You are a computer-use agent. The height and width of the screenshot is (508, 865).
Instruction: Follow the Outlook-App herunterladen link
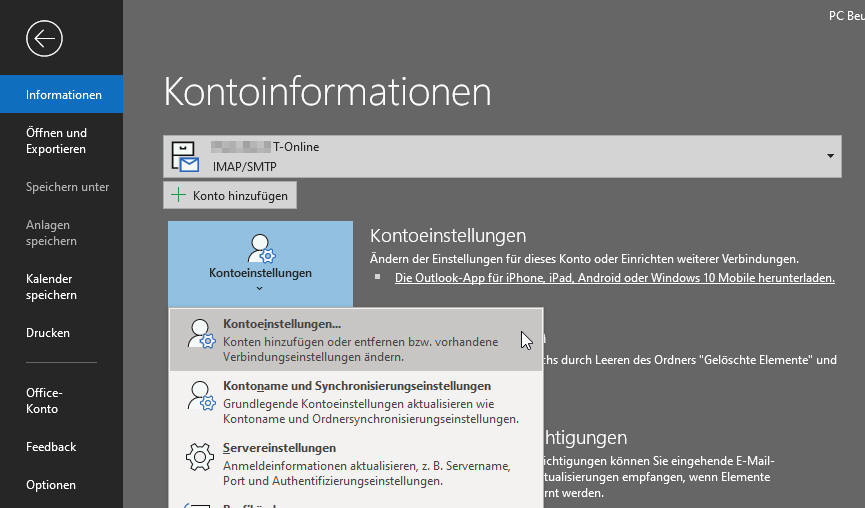615,278
